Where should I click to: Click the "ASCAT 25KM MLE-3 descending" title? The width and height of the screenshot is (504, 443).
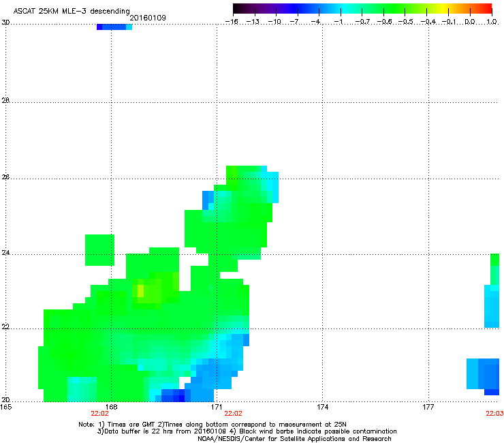click(x=72, y=12)
